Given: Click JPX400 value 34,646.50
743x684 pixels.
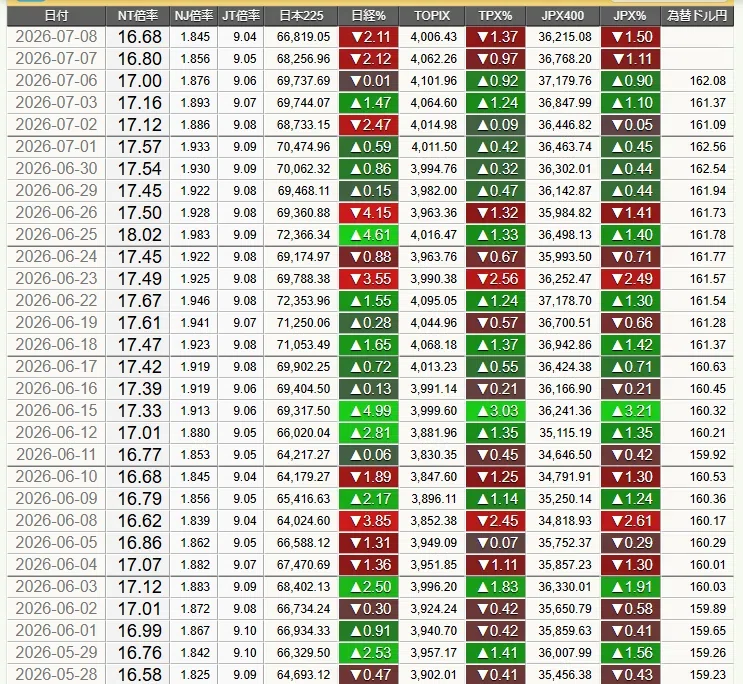Looking at the screenshot, I should pos(565,455).
